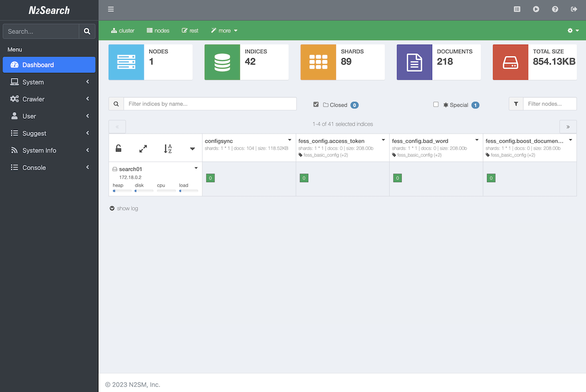Screen dimensions: 586x392
Task: Click the Closed count badge
Action: (x=355, y=105)
